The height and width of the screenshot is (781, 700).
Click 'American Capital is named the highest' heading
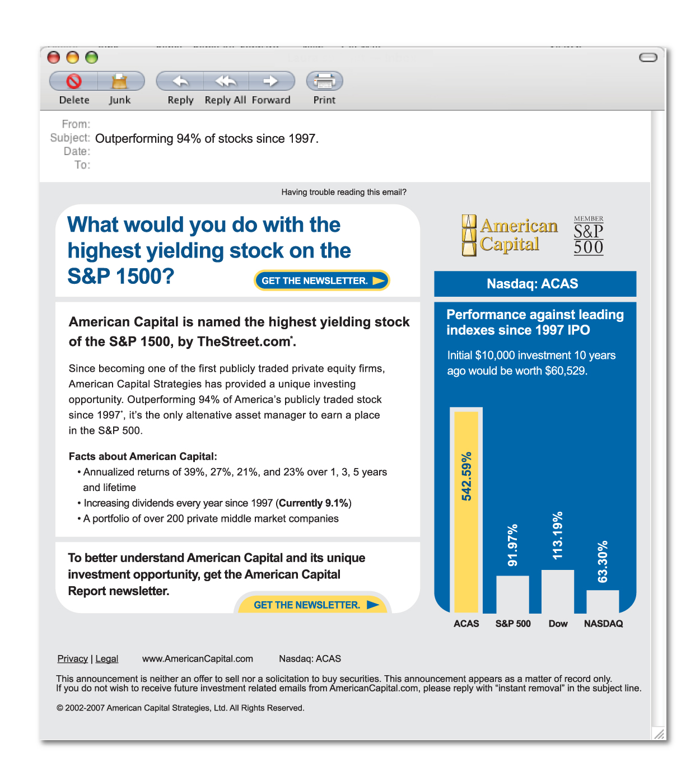pyautogui.click(x=239, y=331)
